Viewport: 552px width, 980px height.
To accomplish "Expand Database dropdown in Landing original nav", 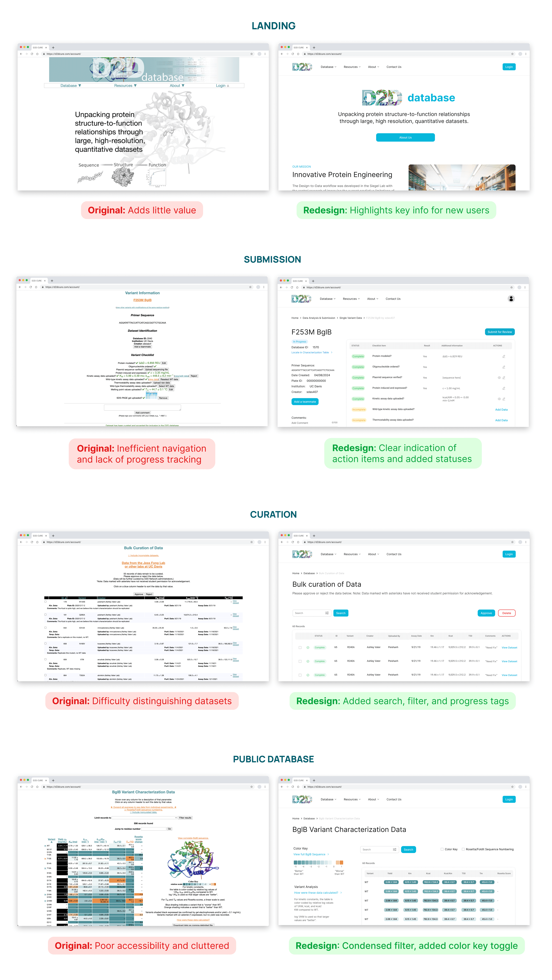I will point(71,86).
